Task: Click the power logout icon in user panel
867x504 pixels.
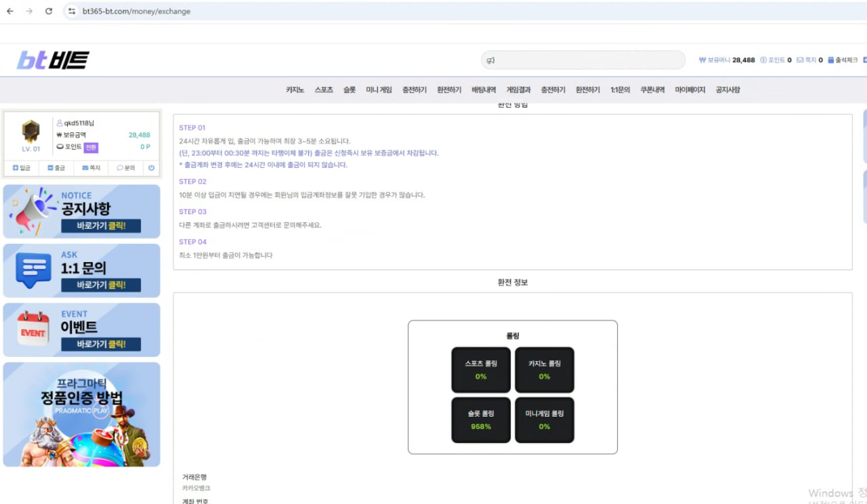Action: [151, 167]
